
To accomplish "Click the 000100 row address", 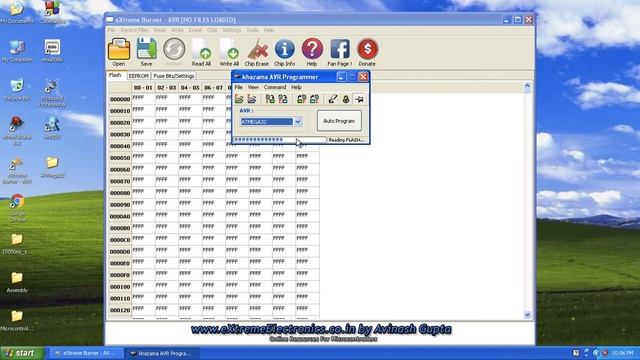I will 120,287.
